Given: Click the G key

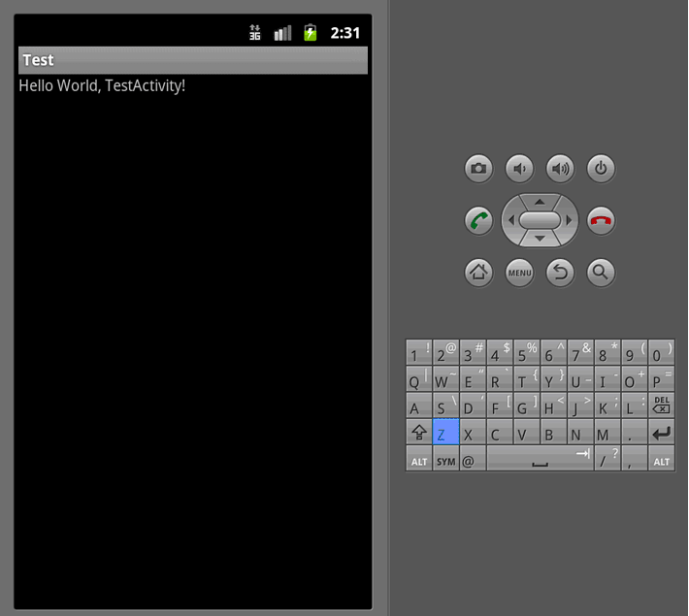Looking at the screenshot, I should (x=526, y=405).
